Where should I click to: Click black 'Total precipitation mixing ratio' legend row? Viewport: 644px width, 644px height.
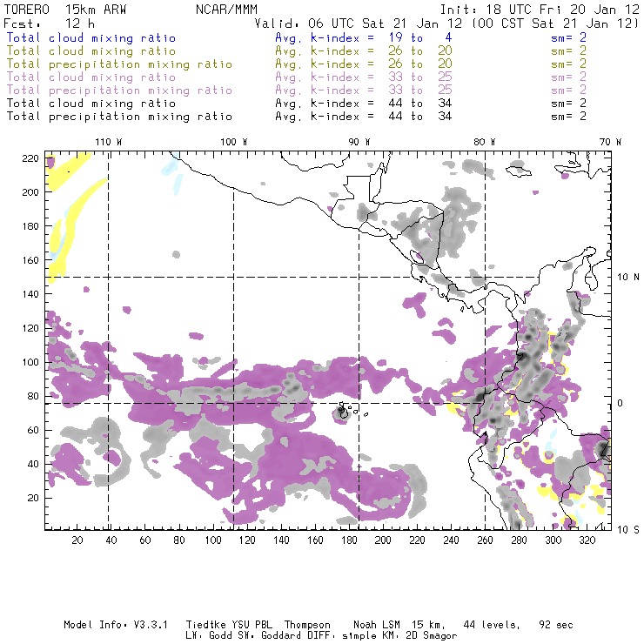[x=119, y=117]
